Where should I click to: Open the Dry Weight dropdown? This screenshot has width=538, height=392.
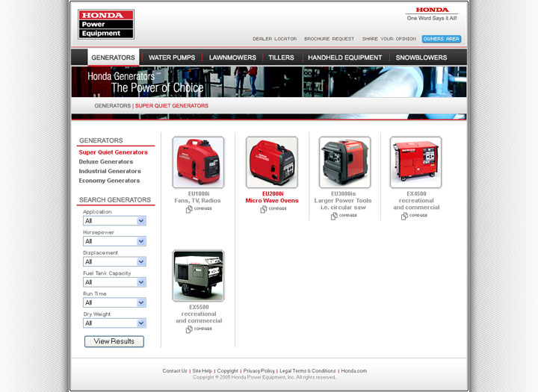[114, 323]
